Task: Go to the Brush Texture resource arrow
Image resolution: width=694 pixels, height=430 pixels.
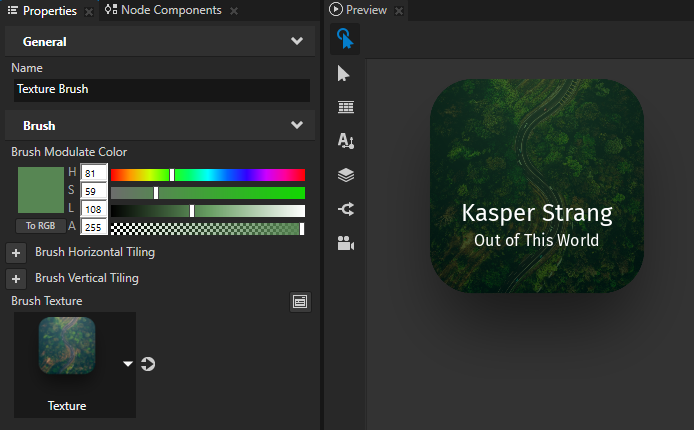Action: (x=148, y=364)
